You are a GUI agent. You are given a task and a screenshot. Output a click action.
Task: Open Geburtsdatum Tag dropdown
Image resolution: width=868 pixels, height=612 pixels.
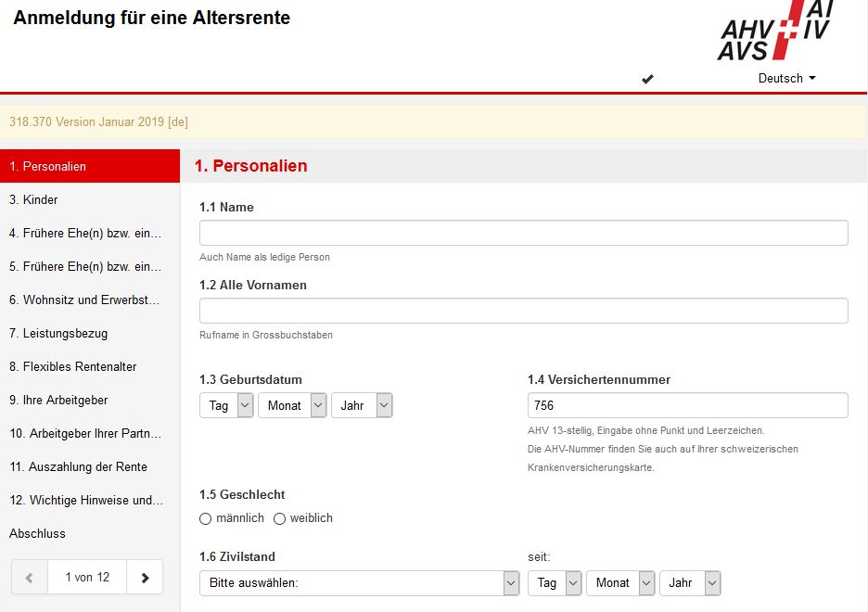tap(226, 405)
